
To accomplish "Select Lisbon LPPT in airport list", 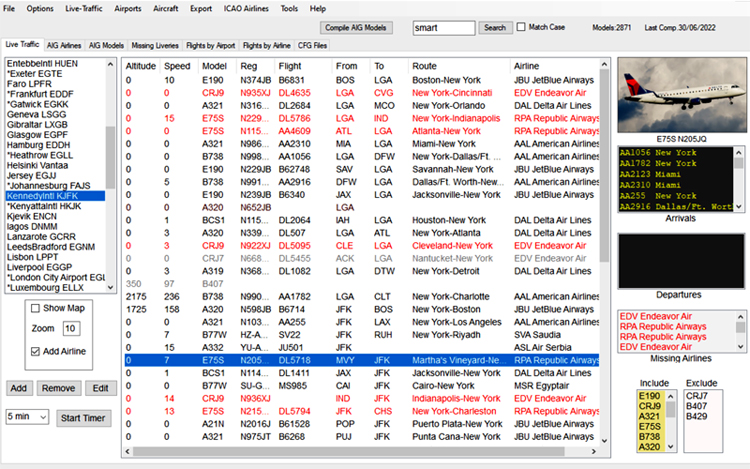I will coord(33,257).
